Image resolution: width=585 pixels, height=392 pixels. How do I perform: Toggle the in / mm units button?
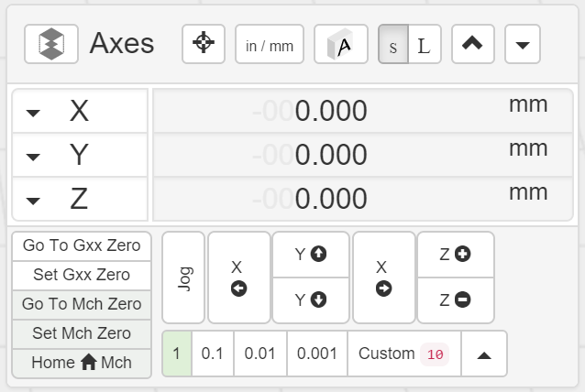coord(270,44)
